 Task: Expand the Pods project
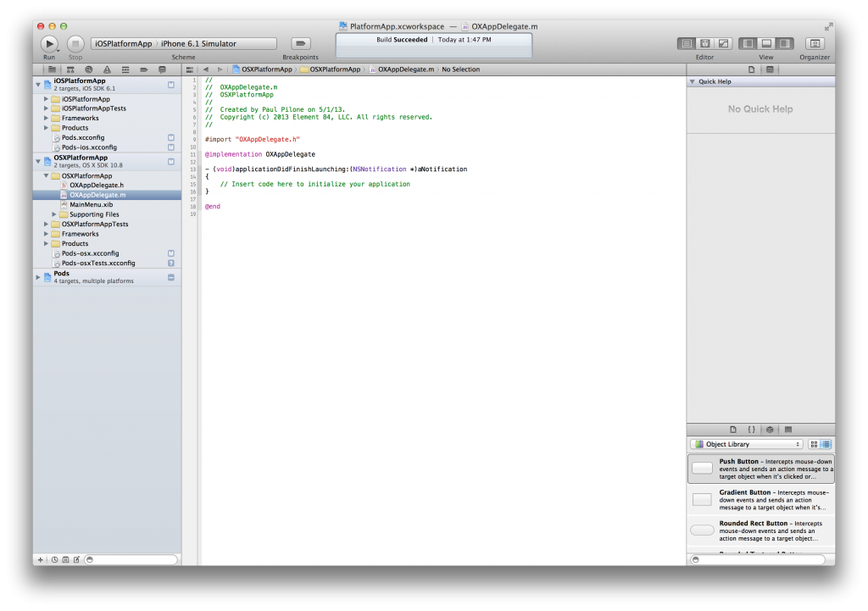click(38, 277)
